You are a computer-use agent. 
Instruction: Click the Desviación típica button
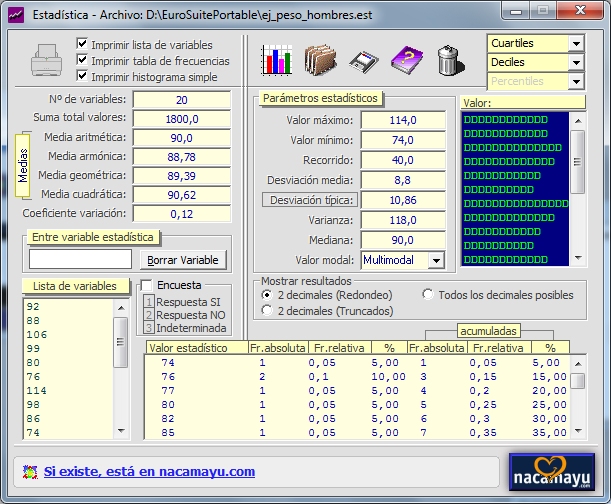(308, 200)
